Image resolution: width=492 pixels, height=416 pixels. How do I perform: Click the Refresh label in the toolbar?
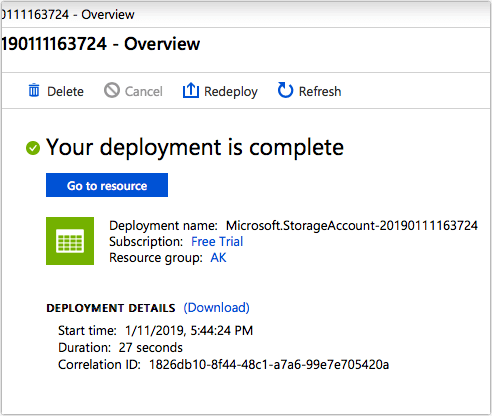point(320,91)
